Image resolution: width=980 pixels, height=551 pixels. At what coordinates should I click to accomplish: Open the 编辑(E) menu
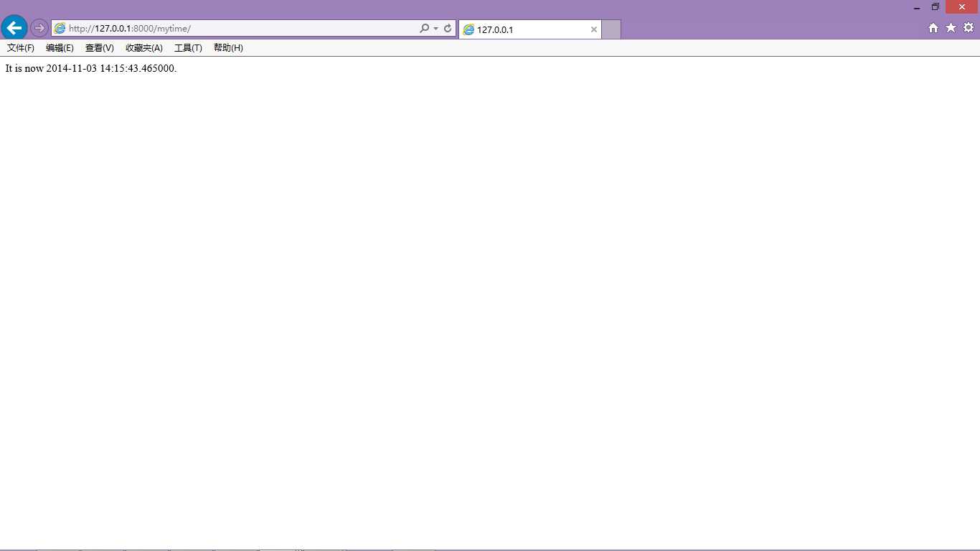(x=60, y=48)
